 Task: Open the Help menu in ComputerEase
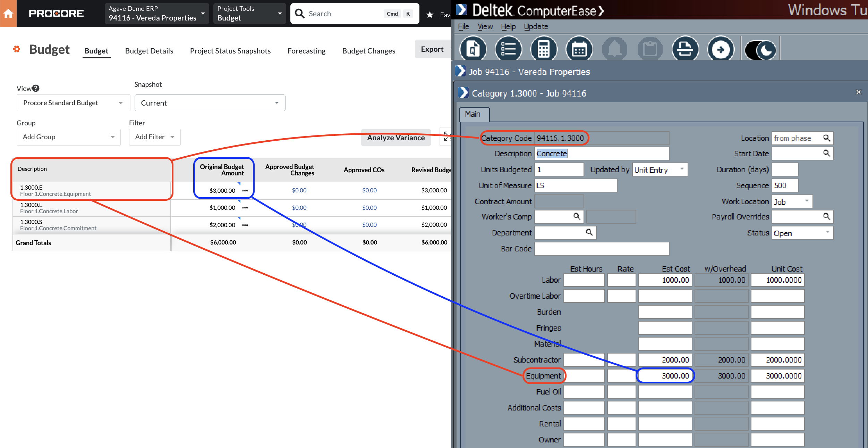(508, 26)
